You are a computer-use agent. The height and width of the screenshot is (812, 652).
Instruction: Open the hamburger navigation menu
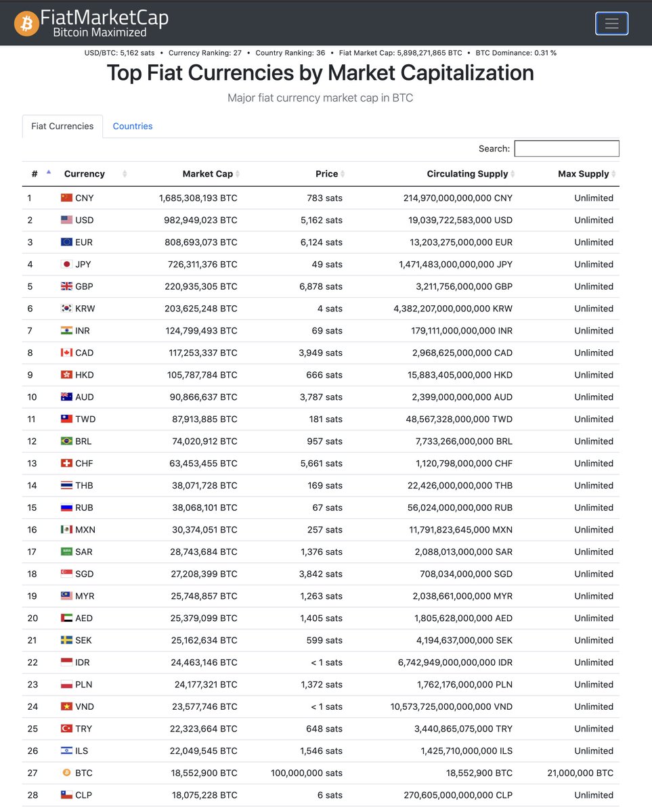(x=611, y=24)
